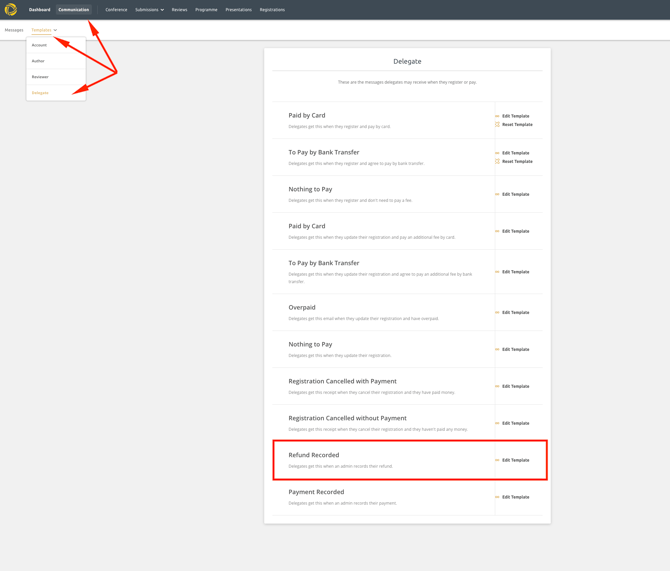Image resolution: width=670 pixels, height=571 pixels.
Task: Click the edit icon for Payment Recorded
Action: (x=497, y=497)
